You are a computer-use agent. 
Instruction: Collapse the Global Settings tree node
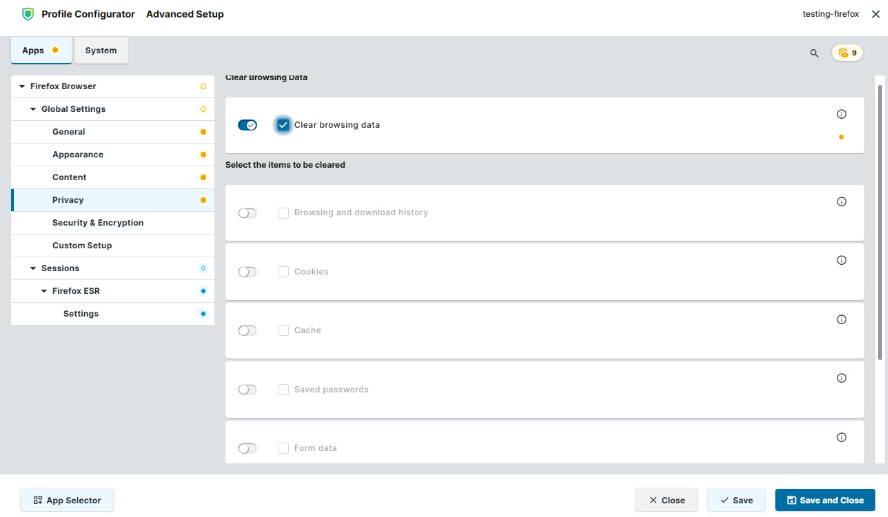33,109
